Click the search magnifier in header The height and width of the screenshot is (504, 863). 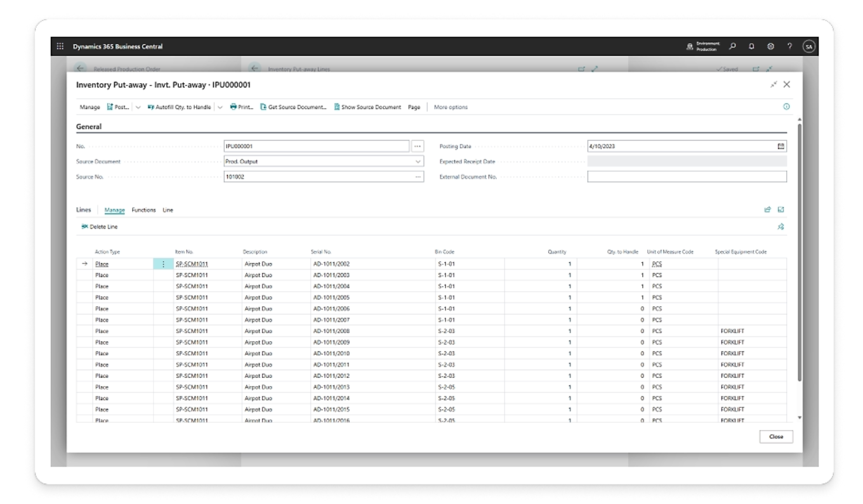[x=733, y=46]
